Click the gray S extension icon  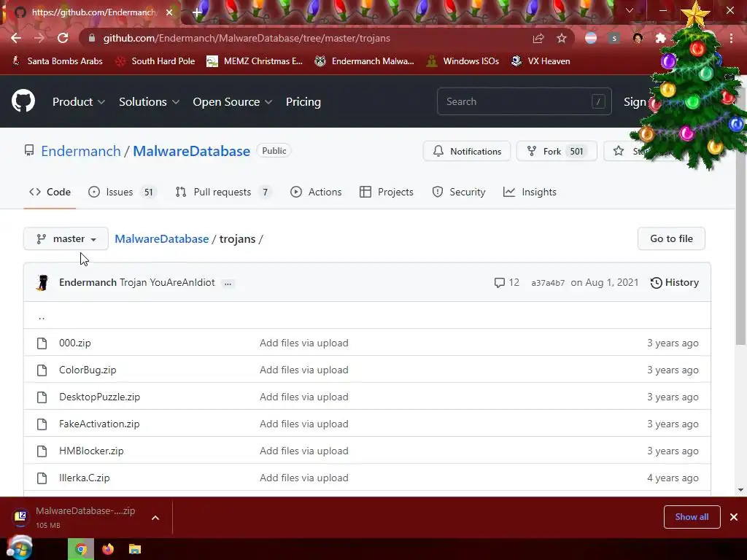coord(614,38)
